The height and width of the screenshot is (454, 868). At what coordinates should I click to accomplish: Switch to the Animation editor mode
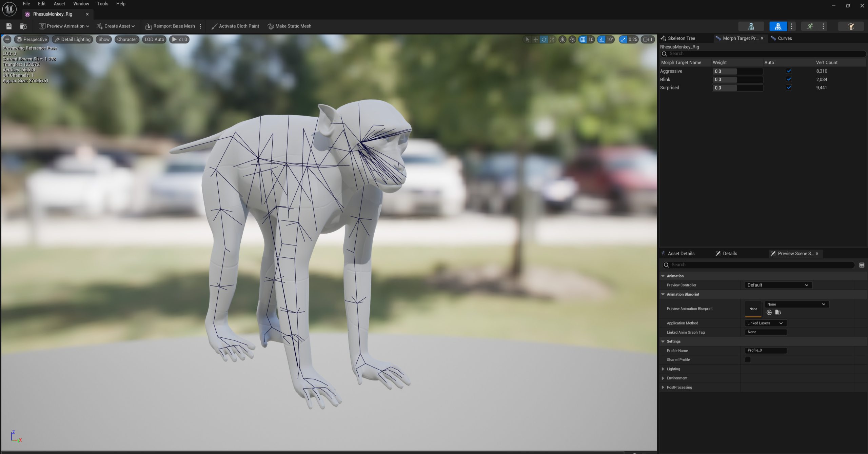pyautogui.click(x=810, y=26)
